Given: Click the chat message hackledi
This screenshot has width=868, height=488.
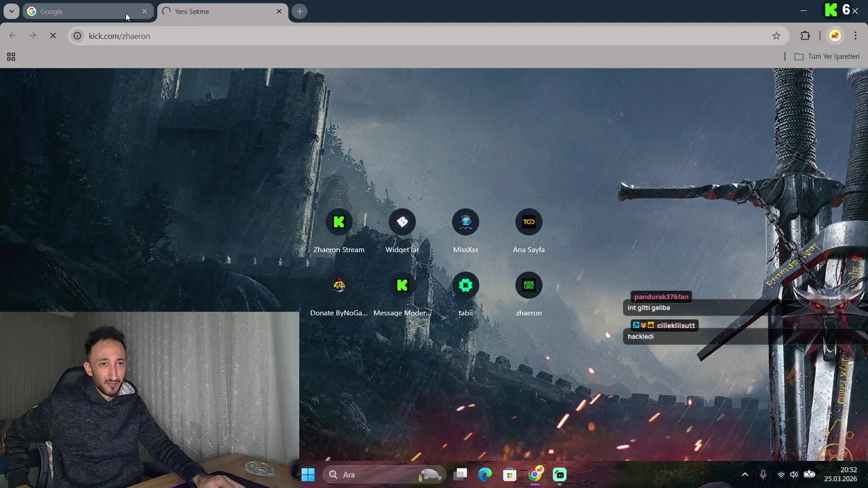Looking at the screenshot, I should (x=641, y=337).
